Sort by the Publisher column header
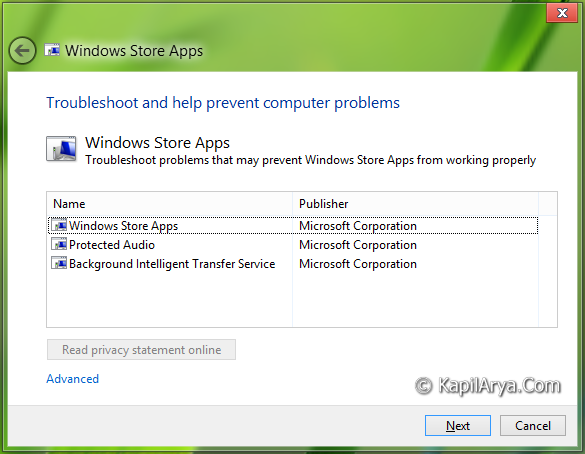The height and width of the screenshot is (454, 585). 415,204
